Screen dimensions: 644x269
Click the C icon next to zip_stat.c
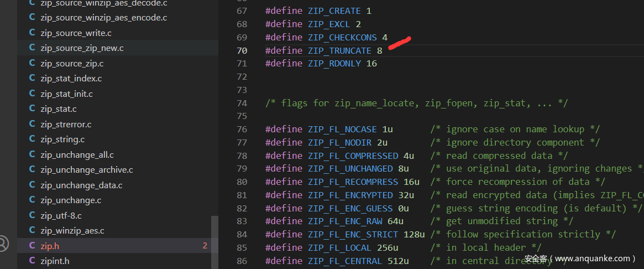(x=32, y=109)
